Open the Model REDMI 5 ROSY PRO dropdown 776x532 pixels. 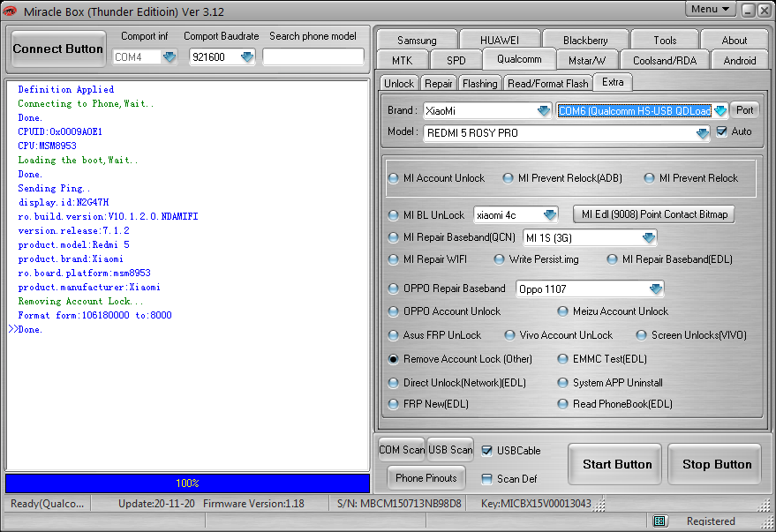(702, 133)
